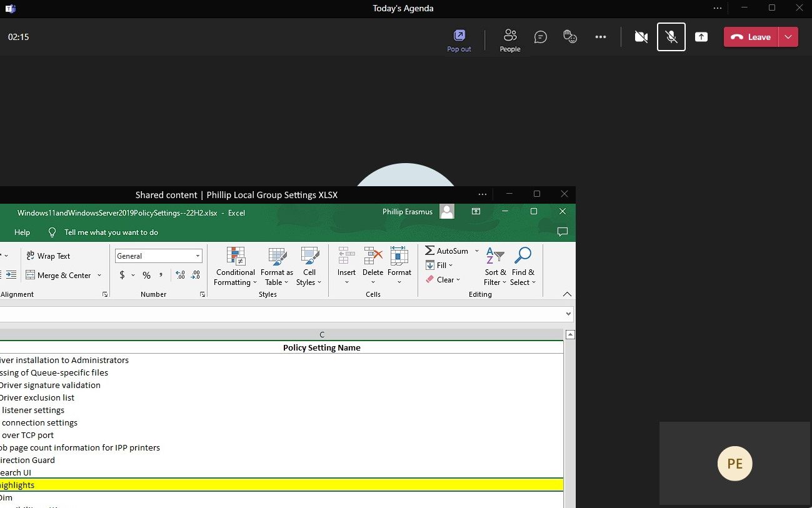Pop out the shared content
This screenshot has height=508, width=812.
coord(459,40)
